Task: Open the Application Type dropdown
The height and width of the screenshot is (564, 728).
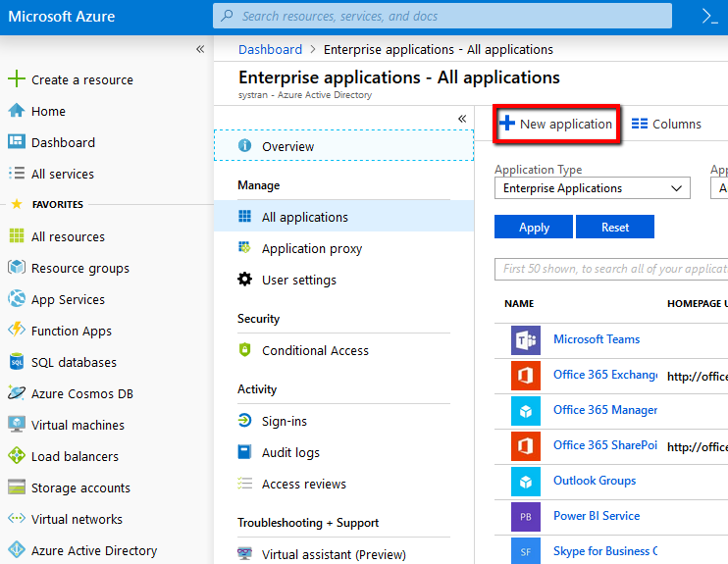Action: point(592,188)
